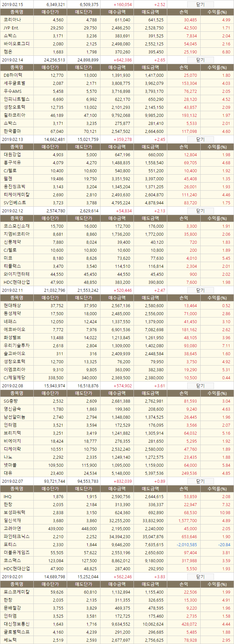Viewport: 234px width, 644px height.
Task: Select the 네패스 stock name
Action: point(10,321)
